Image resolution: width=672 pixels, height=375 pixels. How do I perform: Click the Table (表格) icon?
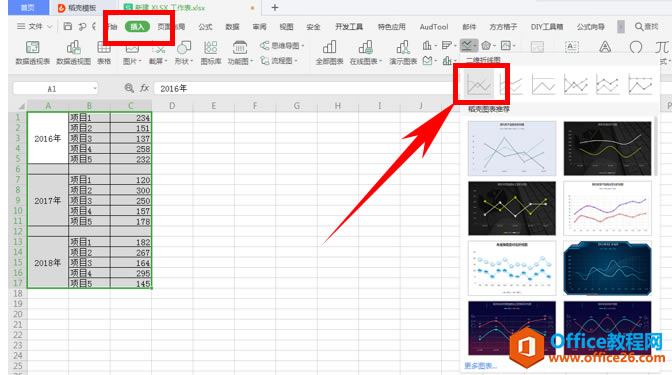click(x=104, y=52)
